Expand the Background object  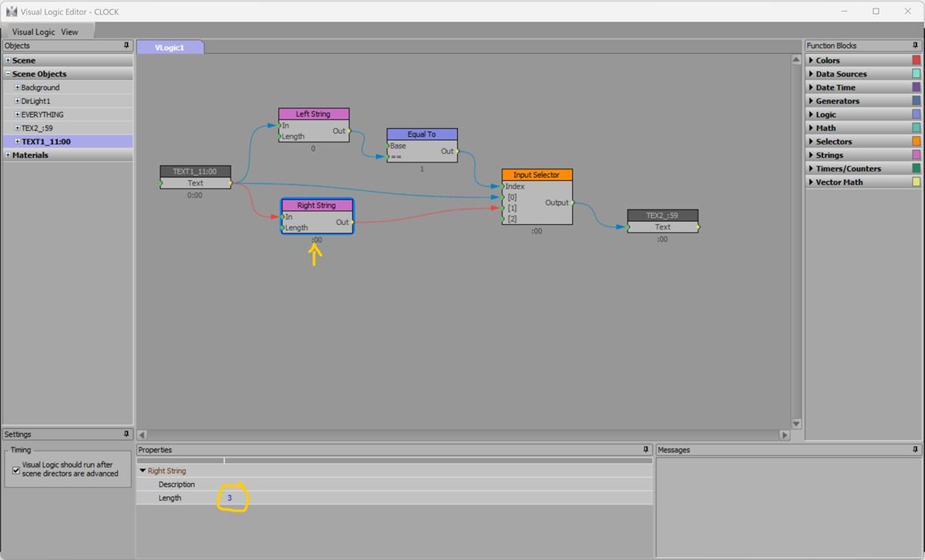(17, 88)
